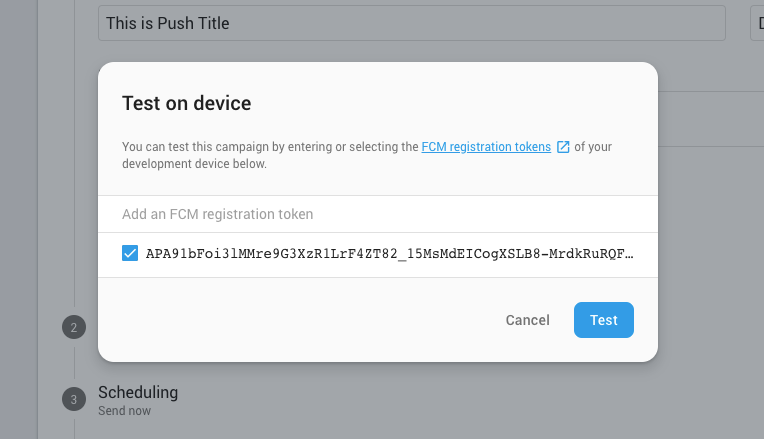Send the test message with Test button
Screen dimensions: 764x439
coord(604,320)
